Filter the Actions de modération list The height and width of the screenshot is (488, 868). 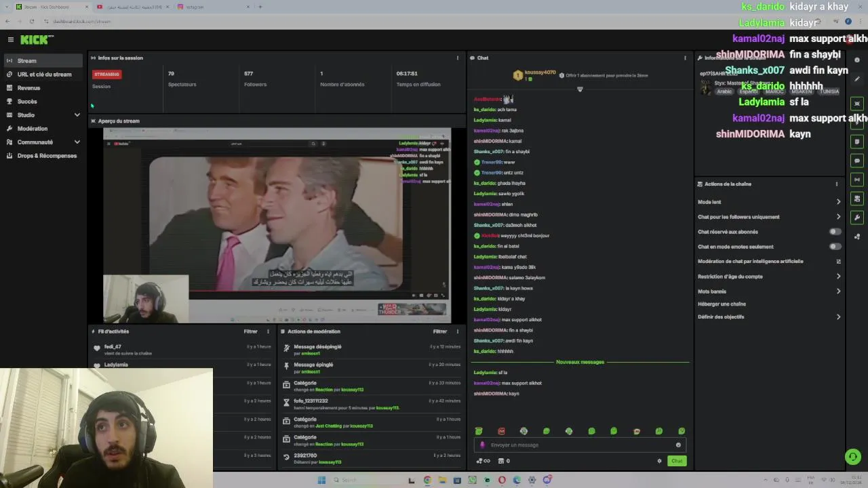440,332
